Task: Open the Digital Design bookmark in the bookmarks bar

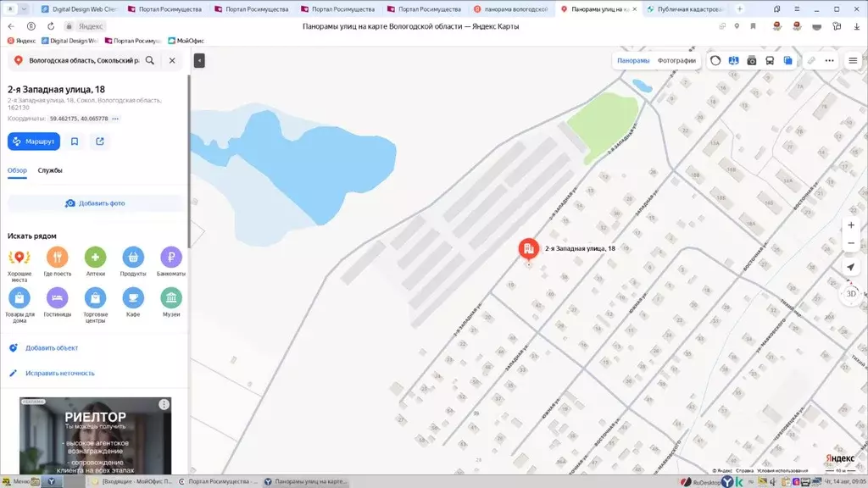Action: pyautogui.click(x=70, y=41)
